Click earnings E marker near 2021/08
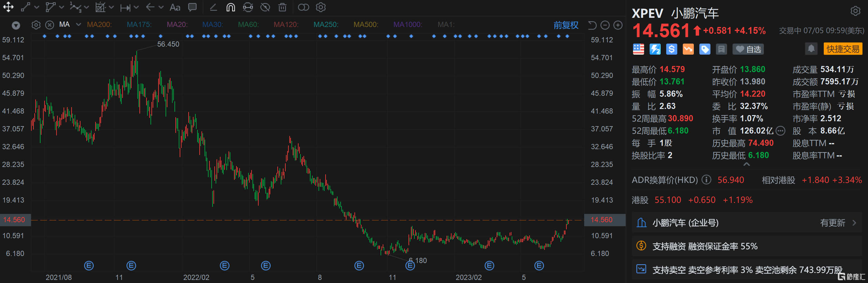Viewport: 868px width, 283px height. click(89, 266)
